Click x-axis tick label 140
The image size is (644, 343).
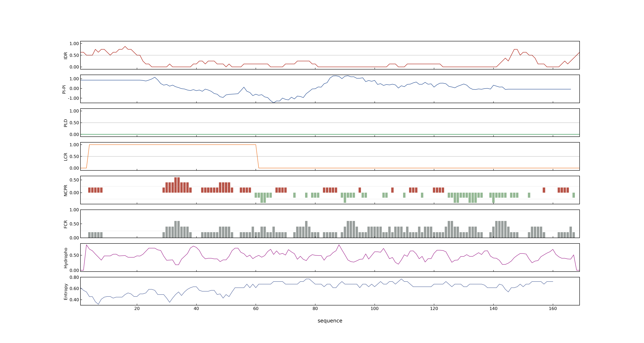tap(493, 309)
